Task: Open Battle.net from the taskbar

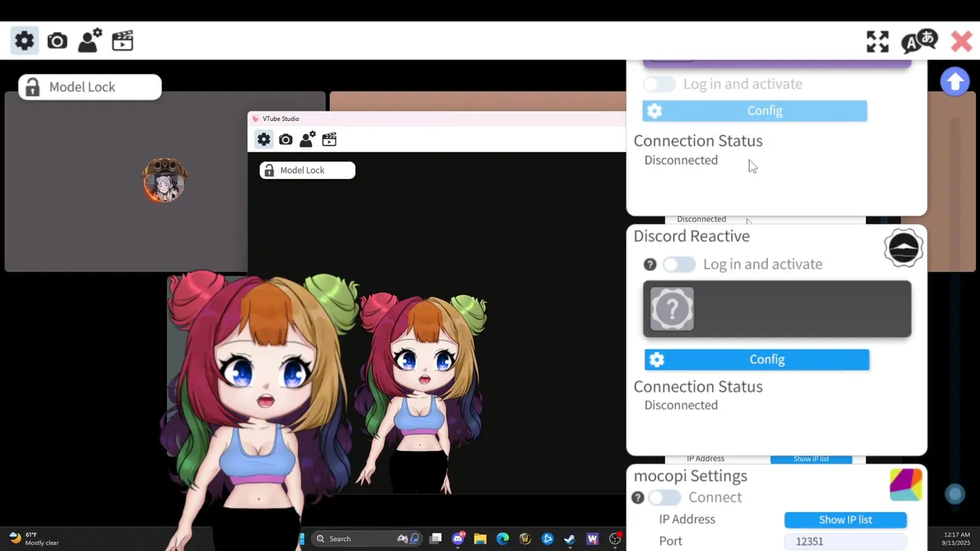Action: point(547,539)
